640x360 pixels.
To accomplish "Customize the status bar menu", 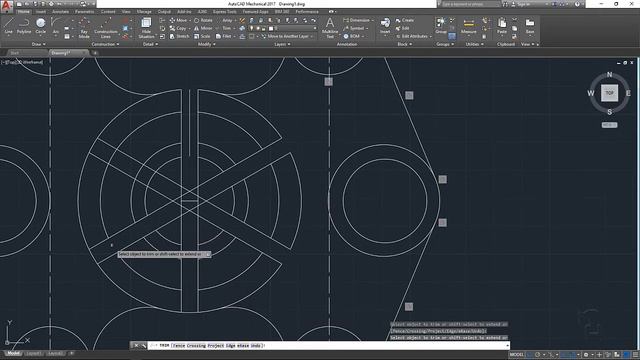I will (x=635, y=355).
